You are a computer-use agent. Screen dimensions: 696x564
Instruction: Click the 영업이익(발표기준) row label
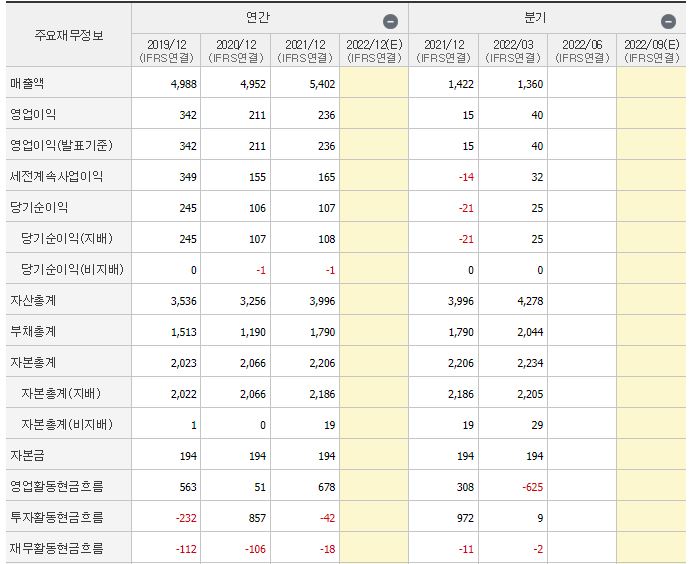[62, 146]
